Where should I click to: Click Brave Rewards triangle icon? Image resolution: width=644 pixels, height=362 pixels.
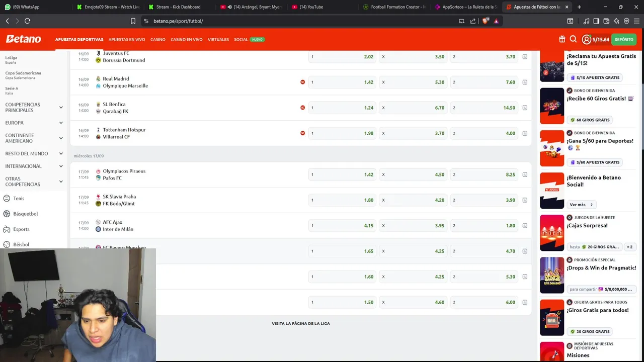click(496, 21)
